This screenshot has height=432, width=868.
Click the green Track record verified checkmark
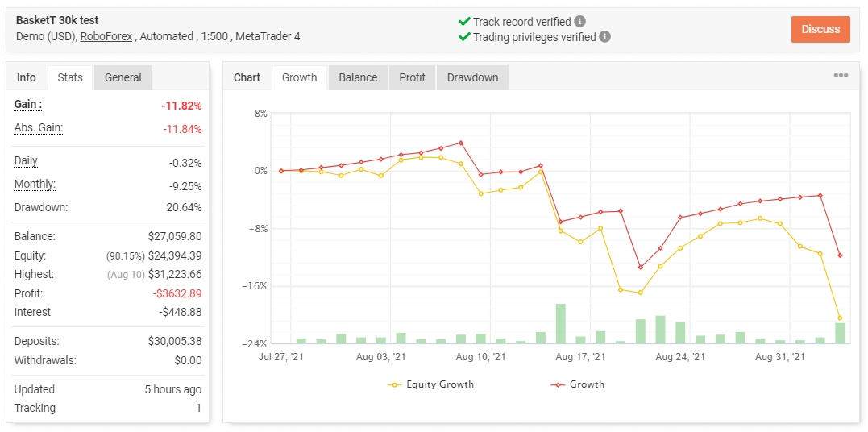click(464, 22)
